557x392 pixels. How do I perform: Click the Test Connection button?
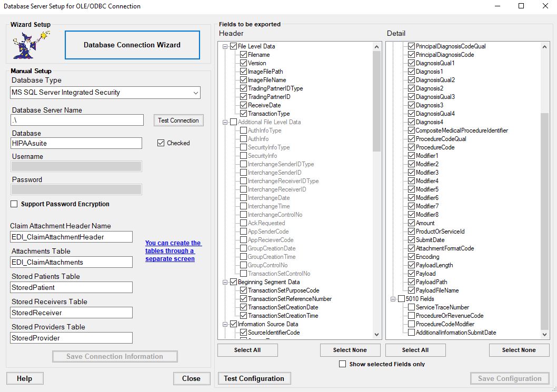(x=178, y=120)
